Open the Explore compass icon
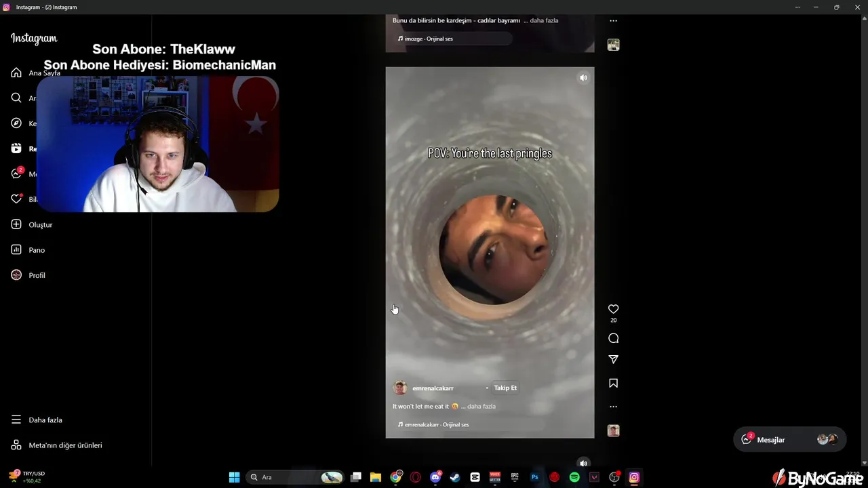 point(16,123)
